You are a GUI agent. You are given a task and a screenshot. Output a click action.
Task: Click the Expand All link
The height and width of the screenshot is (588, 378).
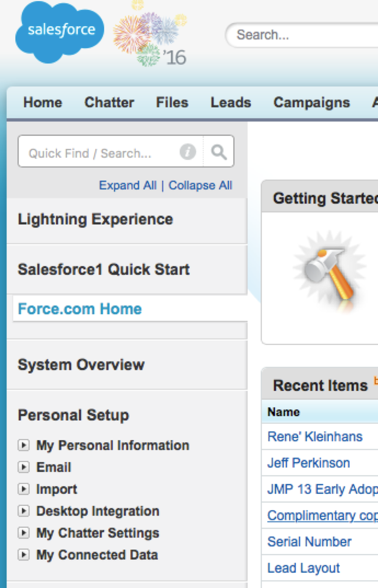pos(128,185)
